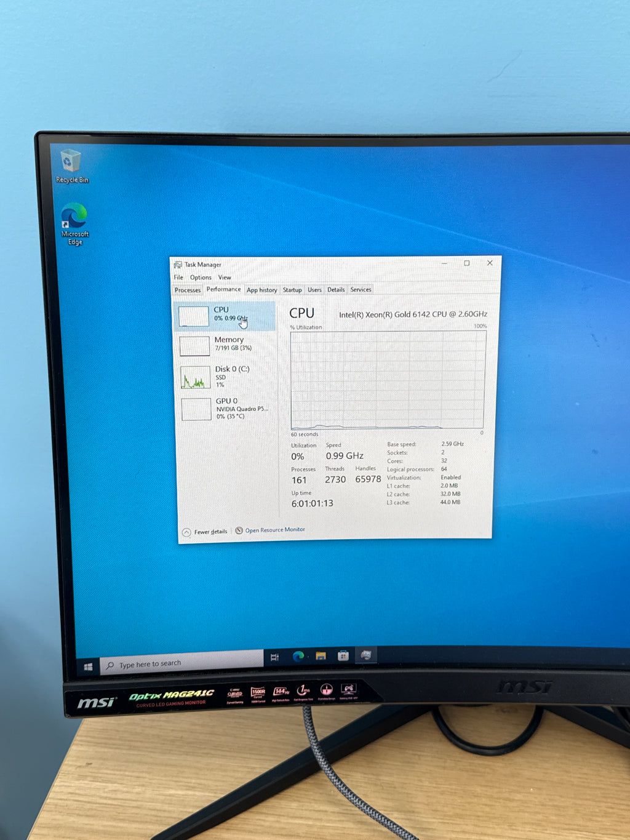The image size is (630, 840).
Task: Open the Recycle Bin desktop icon
Action: pyautogui.click(x=72, y=166)
